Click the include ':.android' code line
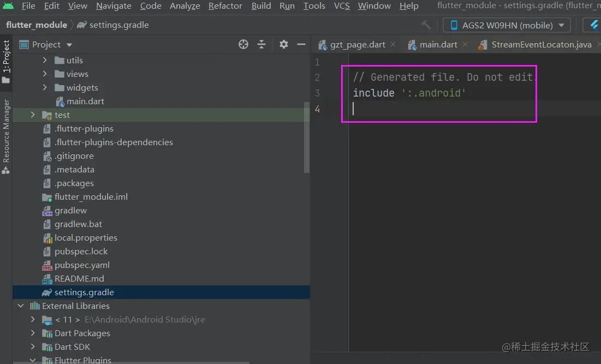 pos(409,93)
